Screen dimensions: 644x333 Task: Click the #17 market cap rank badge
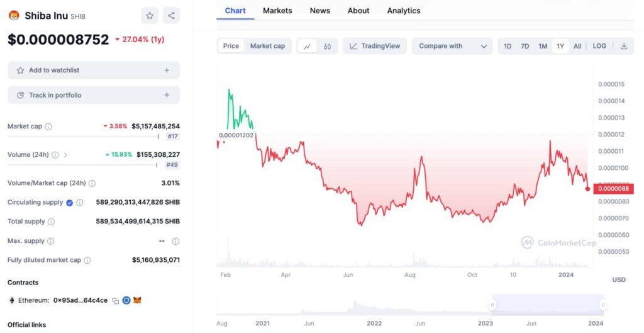(x=172, y=137)
